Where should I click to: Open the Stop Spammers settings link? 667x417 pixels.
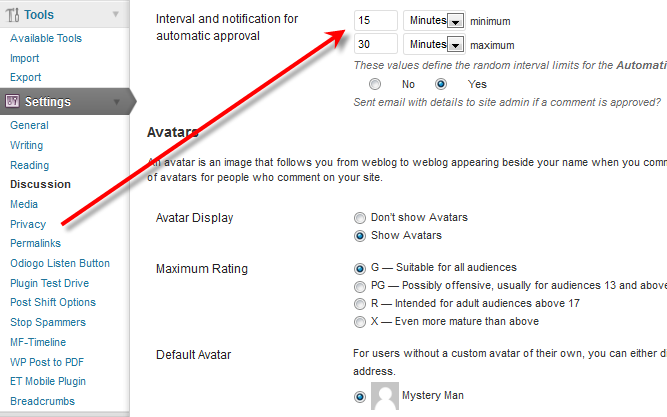48,322
